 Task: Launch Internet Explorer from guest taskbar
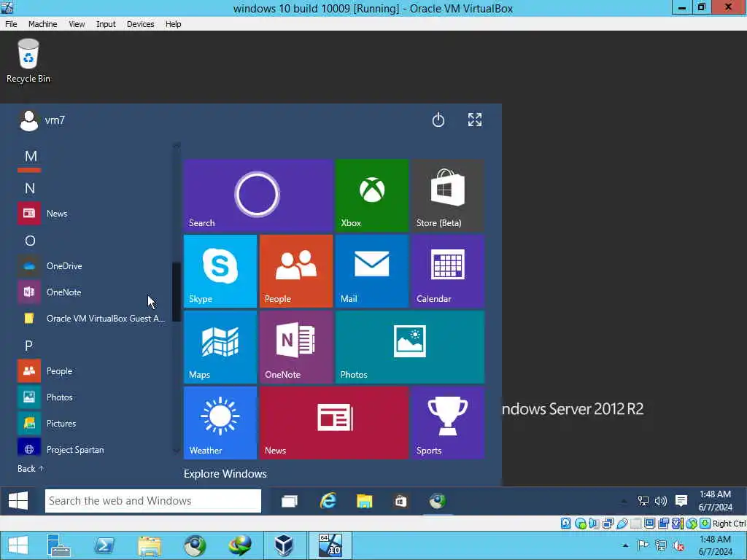[328, 501]
